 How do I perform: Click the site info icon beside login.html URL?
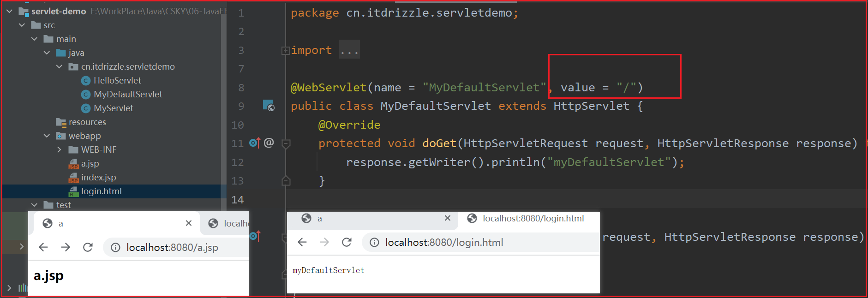[375, 243]
